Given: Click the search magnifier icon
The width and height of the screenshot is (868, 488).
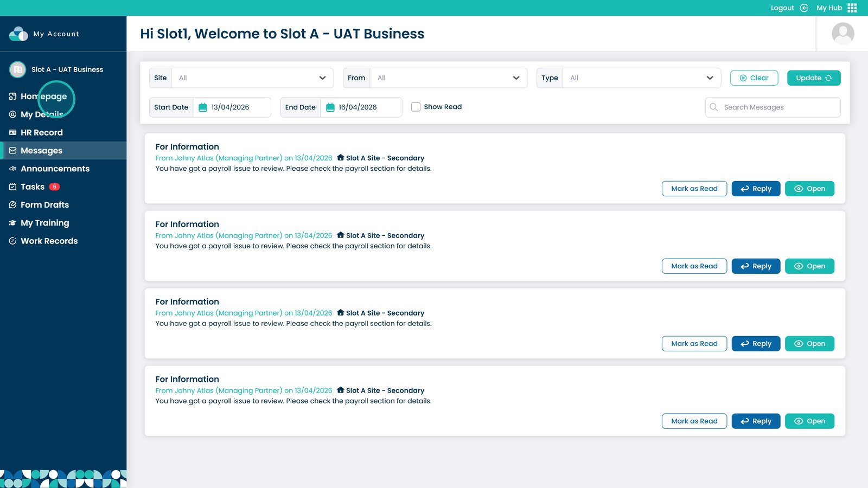Looking at the screenshot, I should pos(714,107).
